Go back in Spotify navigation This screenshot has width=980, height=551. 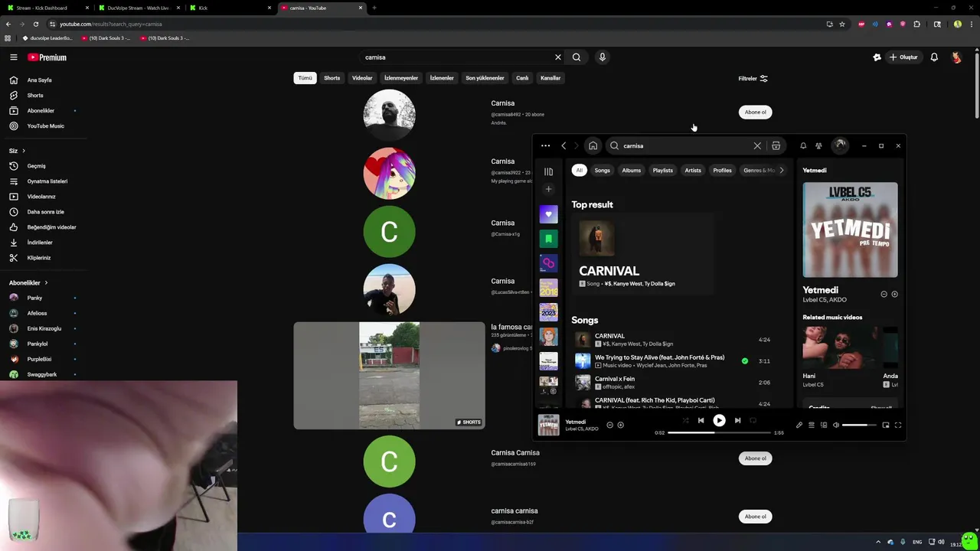pos(563,145)
